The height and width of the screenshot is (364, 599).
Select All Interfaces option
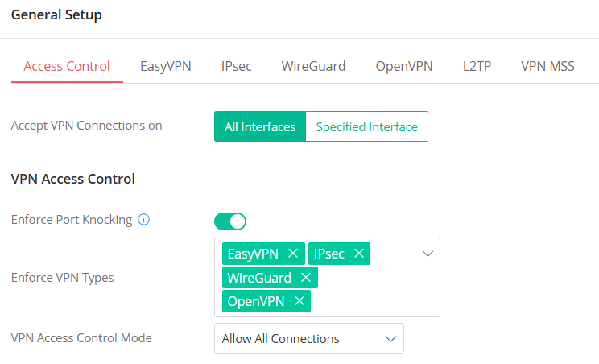[260, 126]
